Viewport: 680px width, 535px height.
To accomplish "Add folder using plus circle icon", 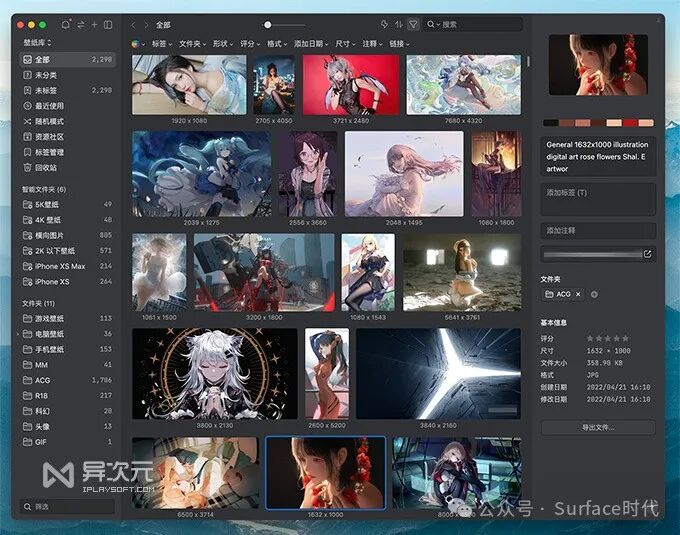I will pos(594,294).
